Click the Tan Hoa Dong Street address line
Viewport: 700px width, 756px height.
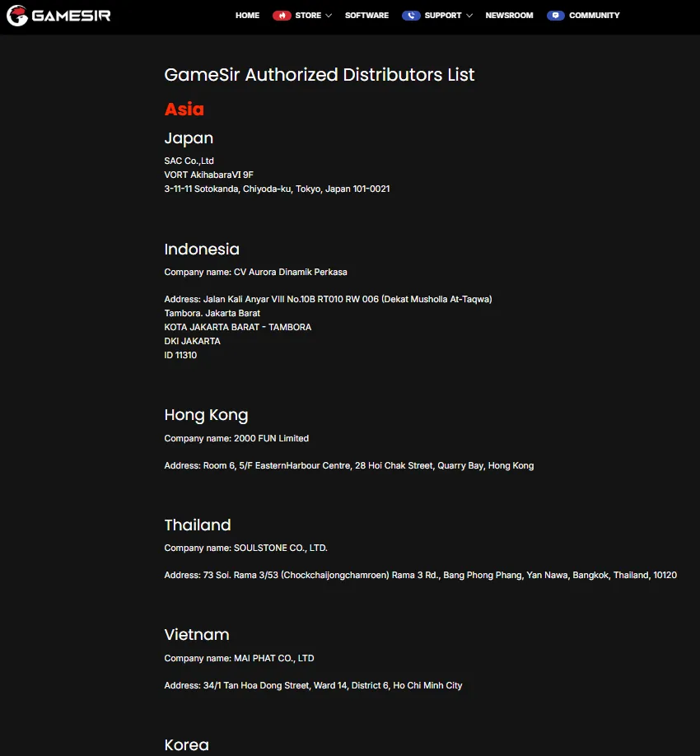pyautogui.click(x=314, y=685)
